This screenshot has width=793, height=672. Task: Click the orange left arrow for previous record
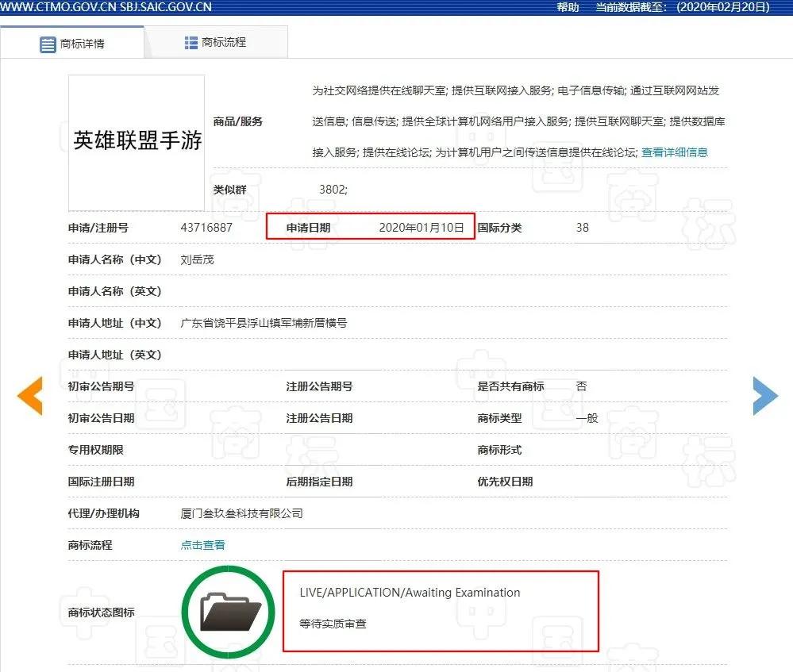tap(30, 395)
